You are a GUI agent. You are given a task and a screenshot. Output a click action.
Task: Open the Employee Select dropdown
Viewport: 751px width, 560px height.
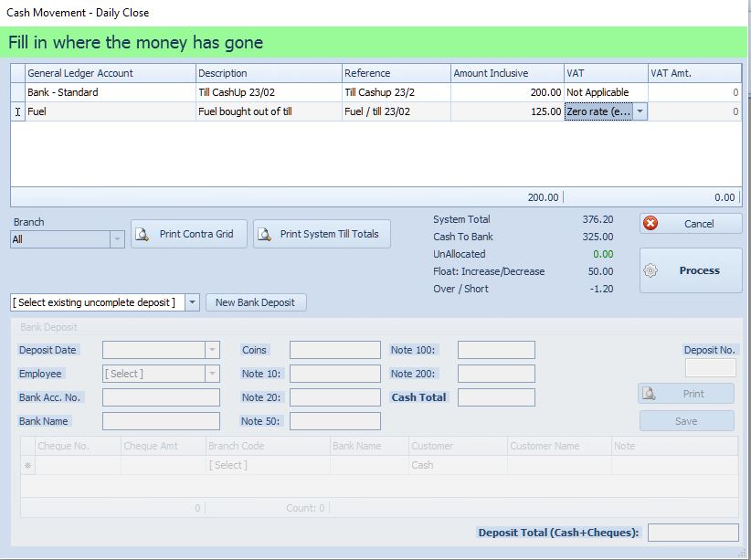(x=212, y=373)
